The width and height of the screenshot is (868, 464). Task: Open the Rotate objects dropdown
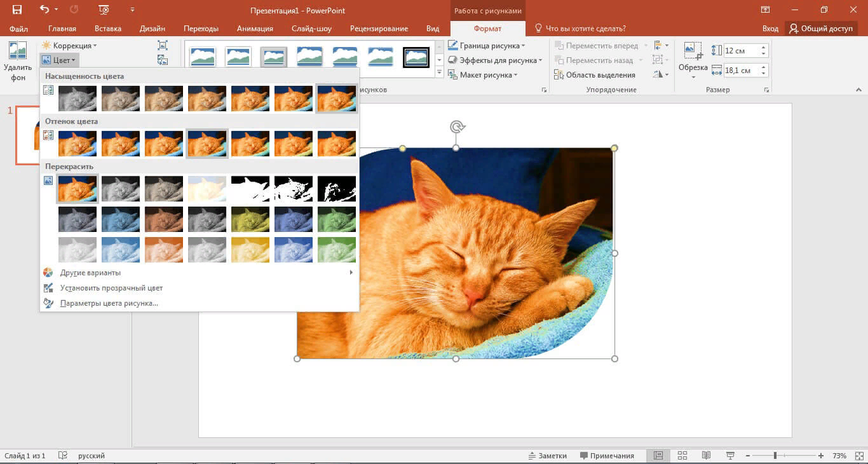pos(660,74)
